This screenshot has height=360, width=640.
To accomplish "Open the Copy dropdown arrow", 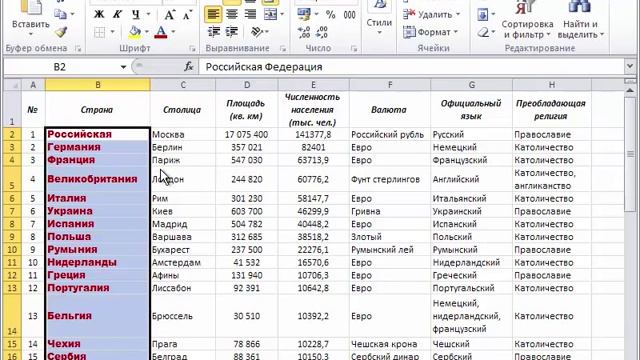I will click(x=73, y=14).
